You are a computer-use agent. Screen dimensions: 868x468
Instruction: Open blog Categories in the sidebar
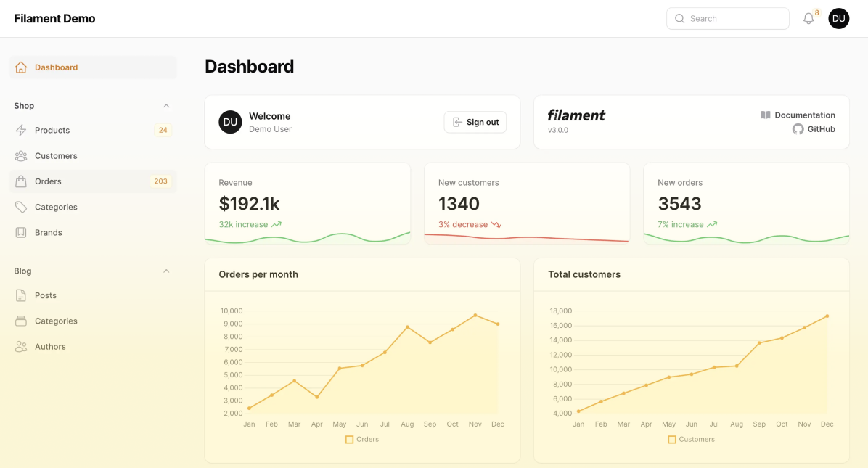tap(56, 321)
